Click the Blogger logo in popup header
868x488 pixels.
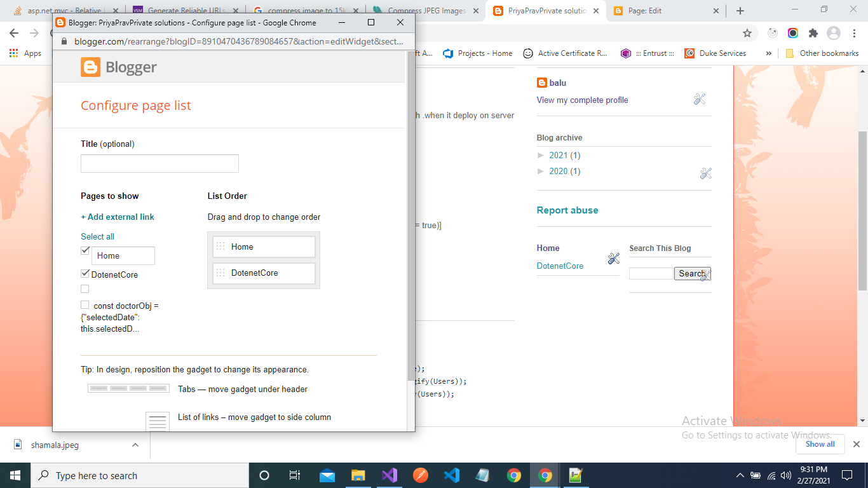(x=119, y=67)
